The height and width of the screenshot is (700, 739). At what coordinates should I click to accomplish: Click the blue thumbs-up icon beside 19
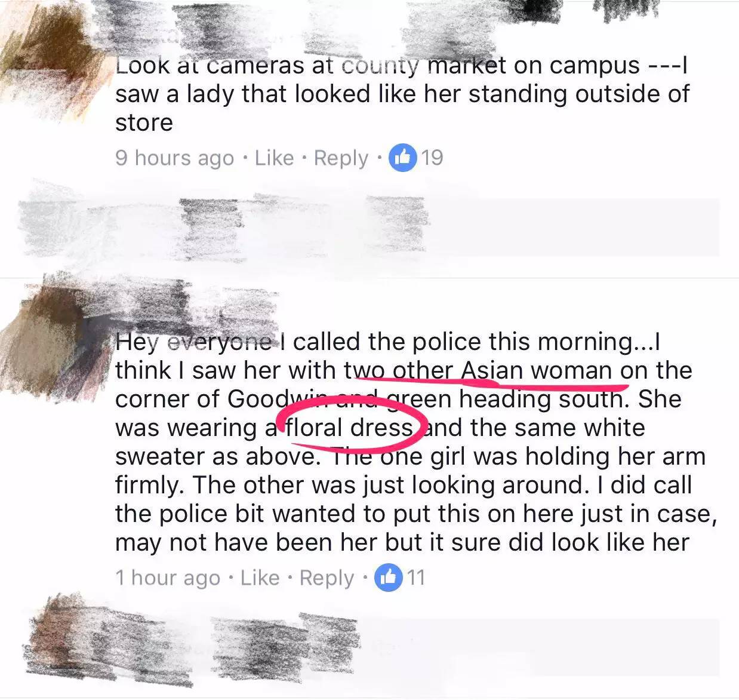[402, 158]
